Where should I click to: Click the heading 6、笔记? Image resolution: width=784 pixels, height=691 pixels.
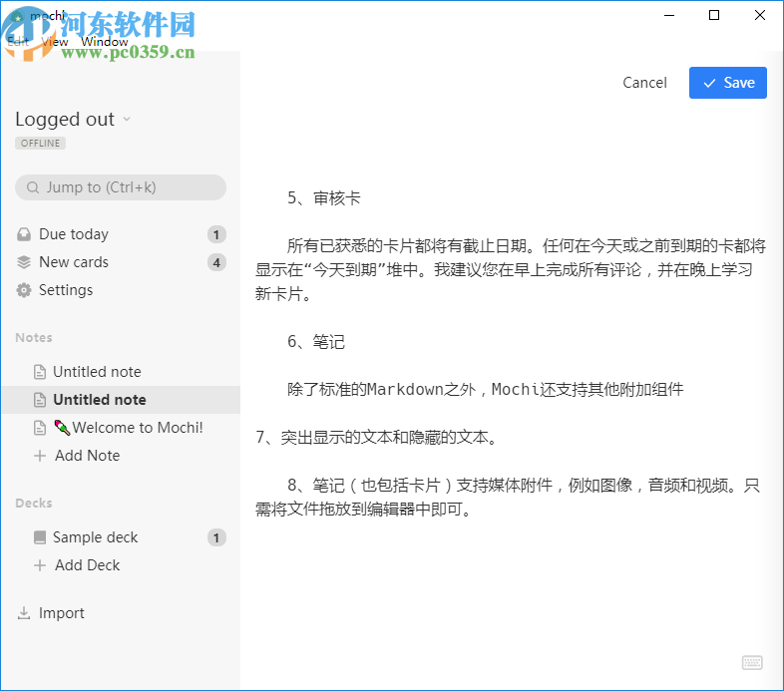tap(316, 341)
